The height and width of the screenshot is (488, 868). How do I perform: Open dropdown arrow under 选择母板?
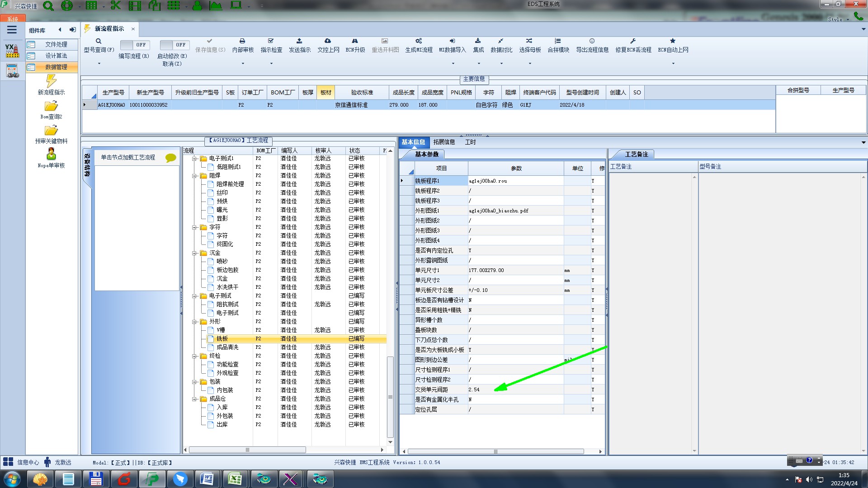pos(530,64)
